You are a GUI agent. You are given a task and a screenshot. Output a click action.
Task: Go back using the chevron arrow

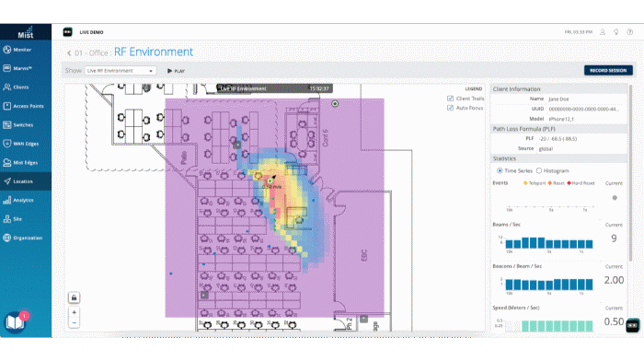(x=69, y=53)
